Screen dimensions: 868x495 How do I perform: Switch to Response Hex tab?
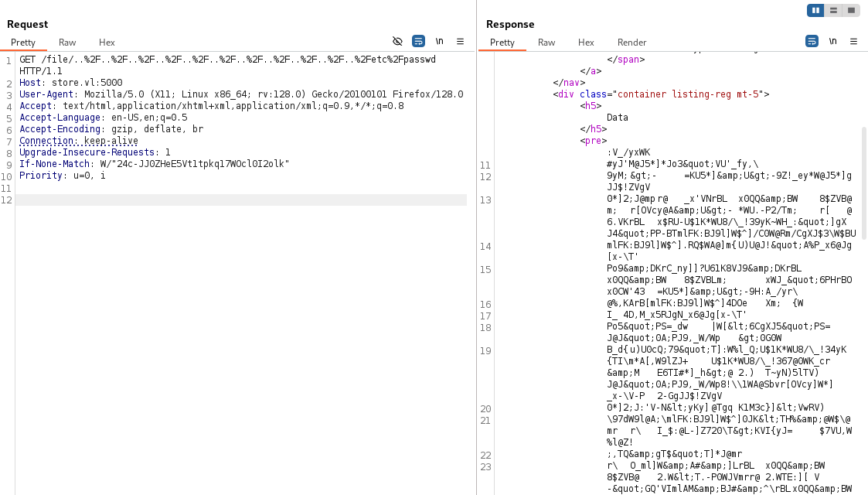coord(586,43)
